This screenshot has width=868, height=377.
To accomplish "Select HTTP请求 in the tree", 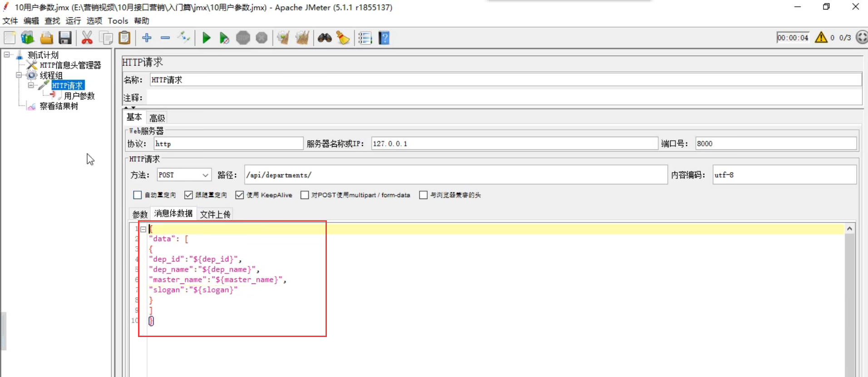I will pyautogui.click(x=67, y=85).
